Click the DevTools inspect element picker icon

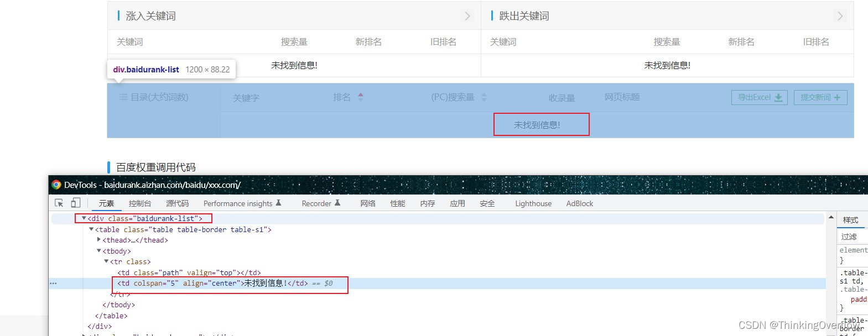59,203
